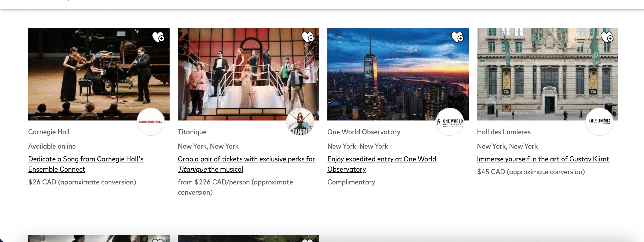Viewport: 644px width, 242px height.
Task: Open the Carnegie Hall concert photo
Action: coord(99,74)
